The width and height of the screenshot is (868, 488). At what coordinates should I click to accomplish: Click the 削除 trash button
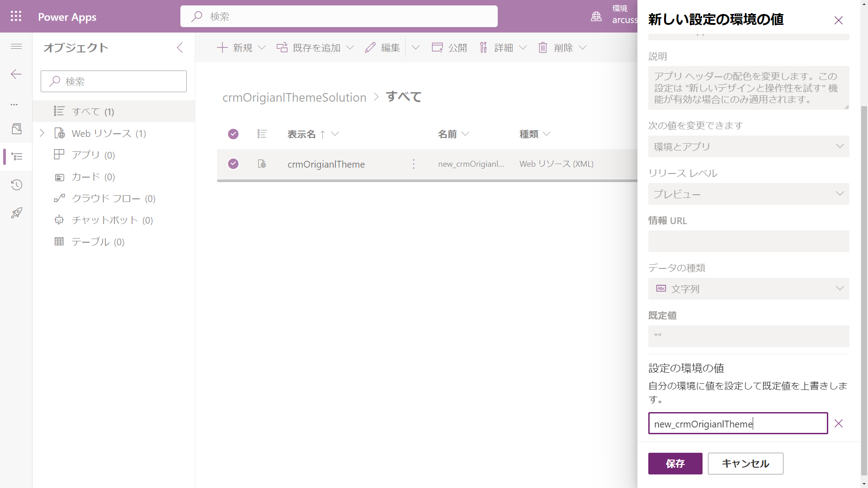pos(556,47)
